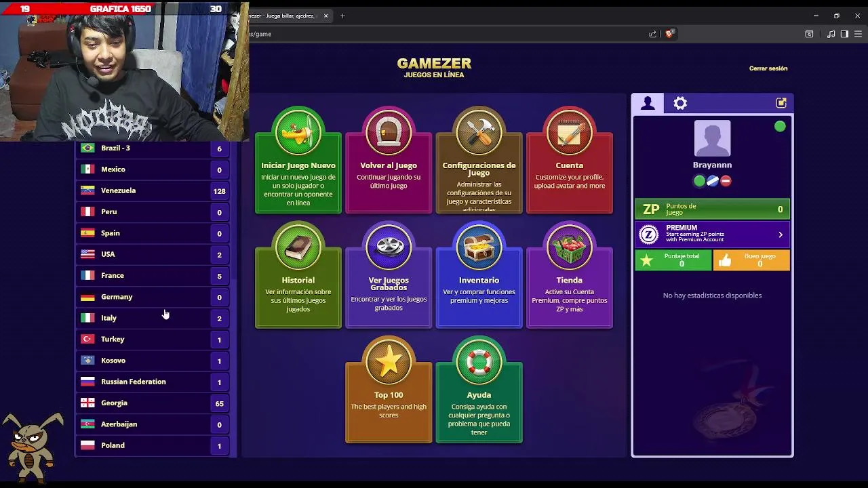Open the browser hamburger menu
The width and height of the screenshot is (868, 488).
click(858, 34)
